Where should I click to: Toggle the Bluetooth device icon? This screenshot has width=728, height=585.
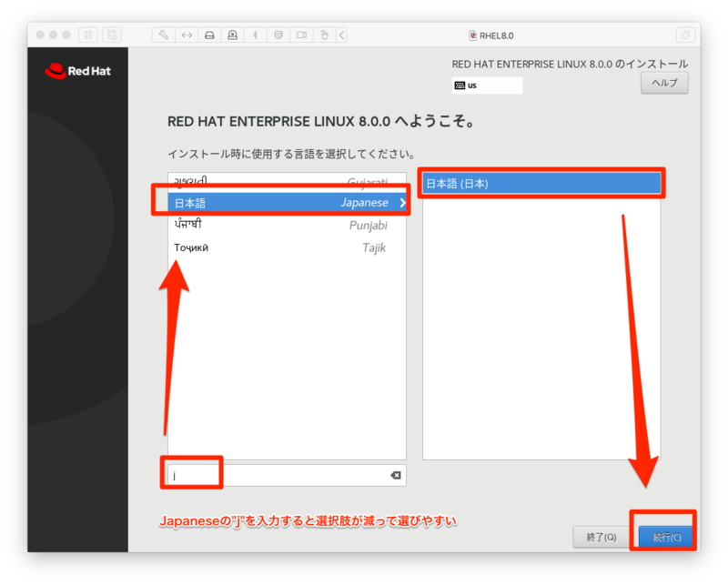(x=256, y=35)
